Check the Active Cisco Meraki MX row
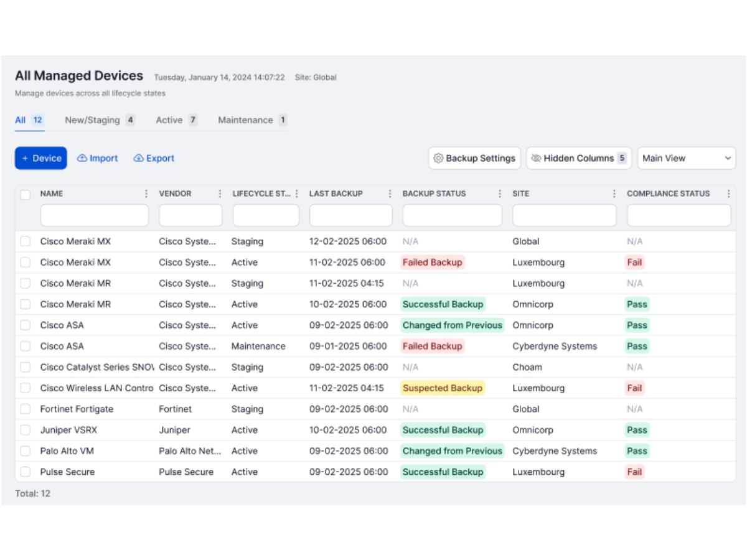Screen dimensions: 747x560 (26, 263)
